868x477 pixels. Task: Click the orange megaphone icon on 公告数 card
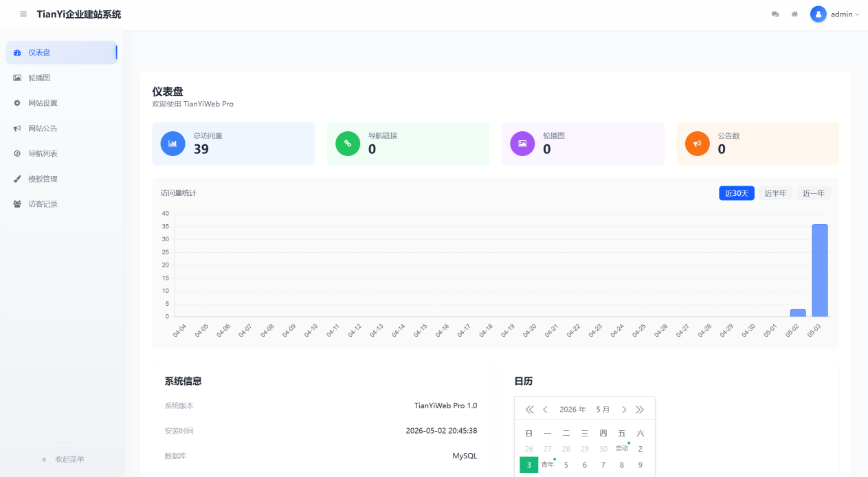point(698,144)
